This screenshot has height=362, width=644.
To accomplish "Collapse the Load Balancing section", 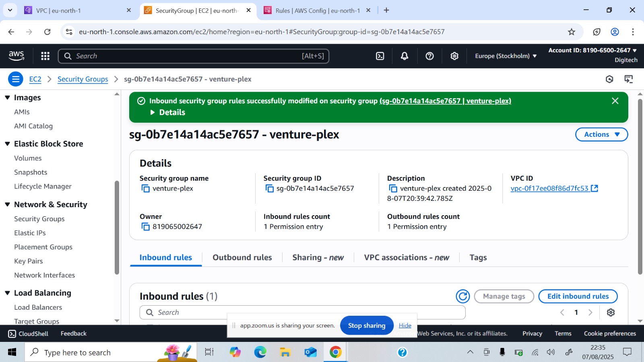I will pyautogui.click(x=7, y=293).
